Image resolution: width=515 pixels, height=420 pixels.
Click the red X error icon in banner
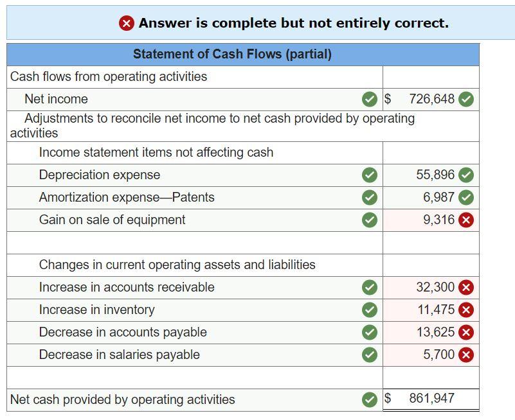point(126,23)
